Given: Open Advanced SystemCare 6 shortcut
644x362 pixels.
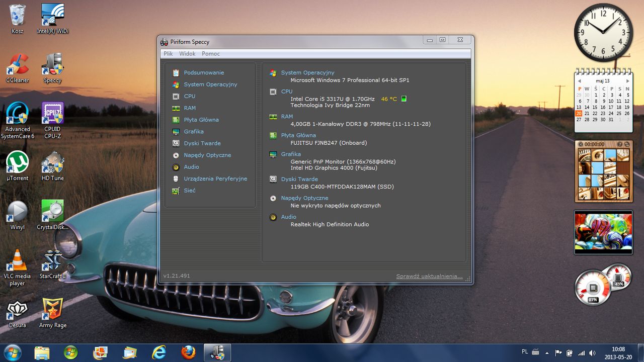Looking at the screenshot, I should click(18, 121).
